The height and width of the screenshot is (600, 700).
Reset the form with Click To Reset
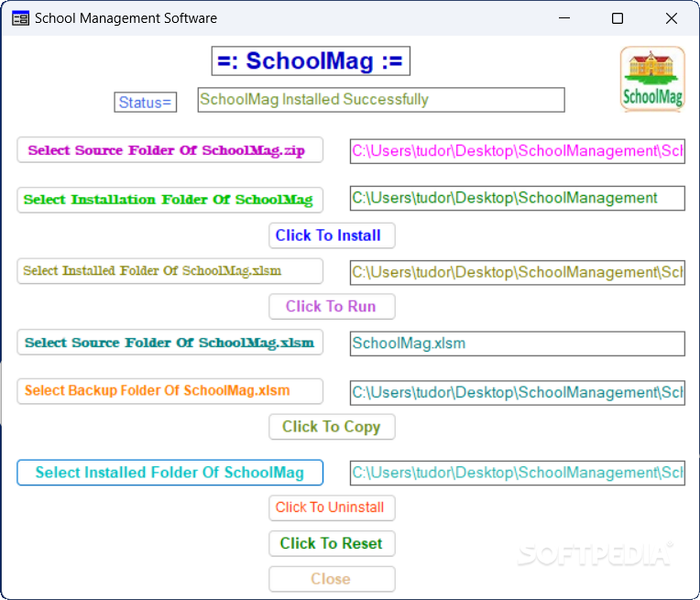point(332,543)
